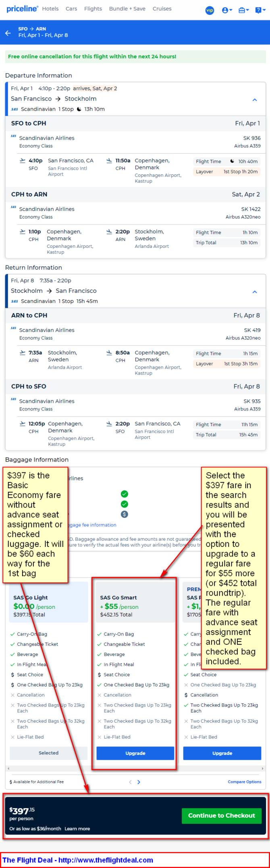The width and height of the screenshot is (270, 868).
Task: Go to Bundle + Save menu
Action: (127, 8)
